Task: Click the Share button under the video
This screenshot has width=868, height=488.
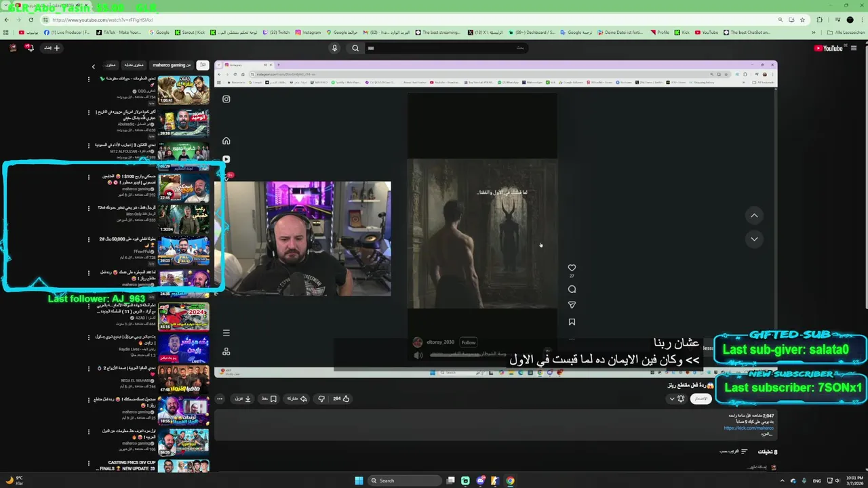Action: coord(295,399)
